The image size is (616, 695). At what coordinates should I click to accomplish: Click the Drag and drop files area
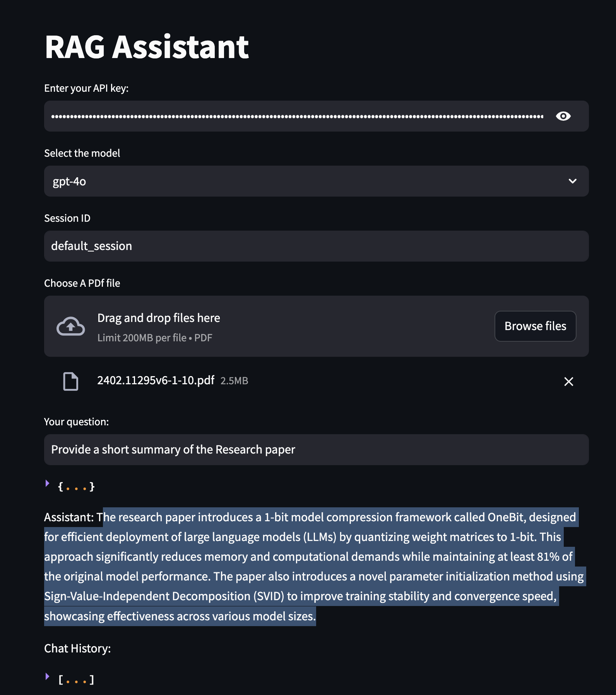point(271,326)
